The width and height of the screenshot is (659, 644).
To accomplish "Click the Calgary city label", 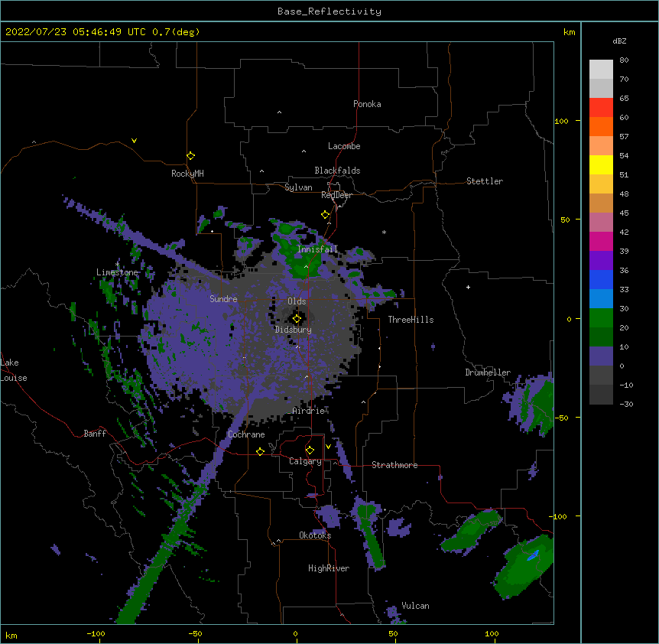I will point(305,461).
